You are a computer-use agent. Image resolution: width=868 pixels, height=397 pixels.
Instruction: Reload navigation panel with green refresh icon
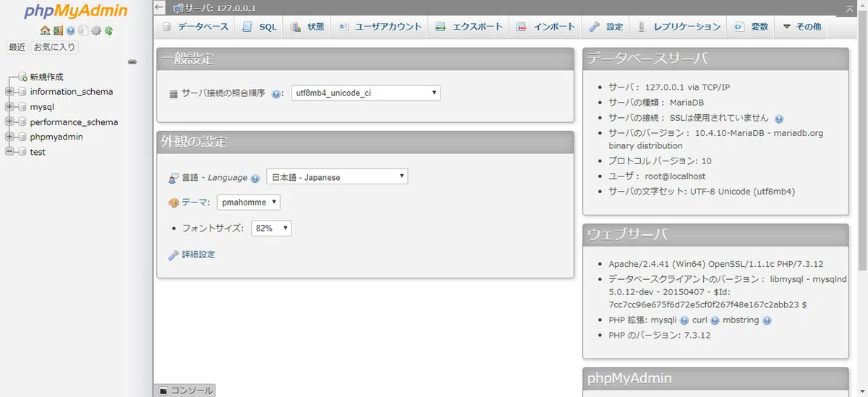[109, 31]
